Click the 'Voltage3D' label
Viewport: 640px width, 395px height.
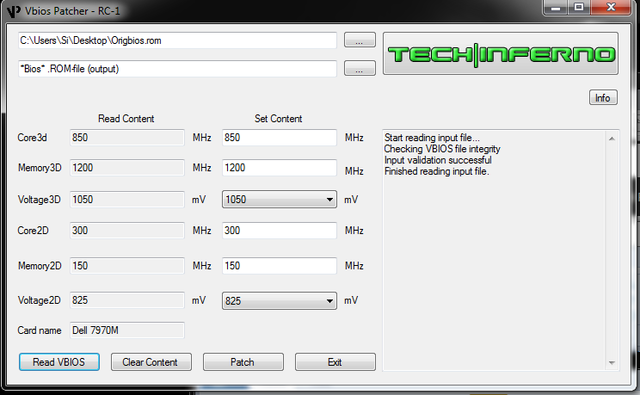[39, 200]
